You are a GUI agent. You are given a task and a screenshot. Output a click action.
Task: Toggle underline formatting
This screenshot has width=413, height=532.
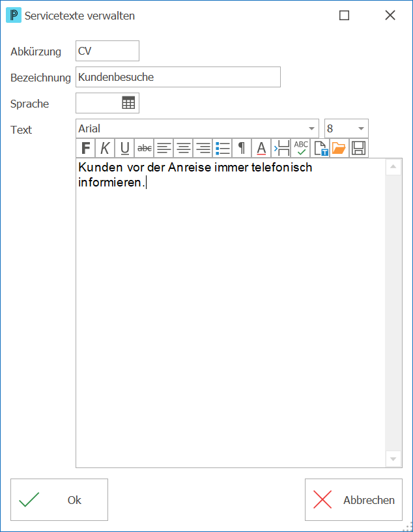tap(125, 148)
